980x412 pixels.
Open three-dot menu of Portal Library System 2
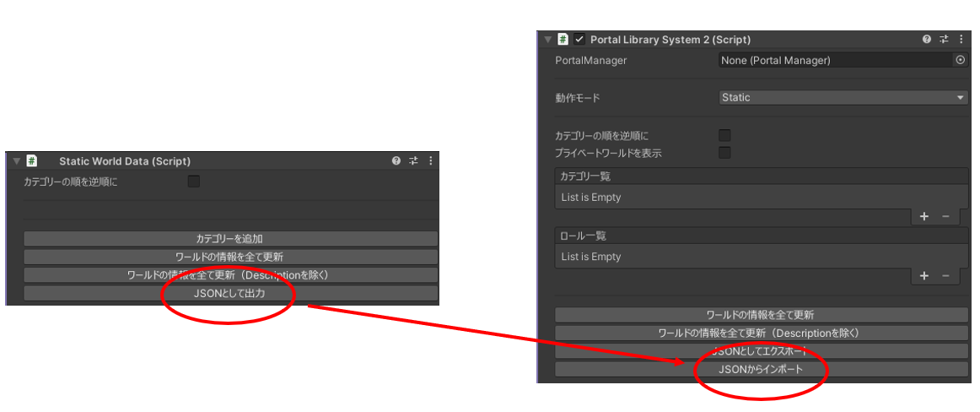961,40
